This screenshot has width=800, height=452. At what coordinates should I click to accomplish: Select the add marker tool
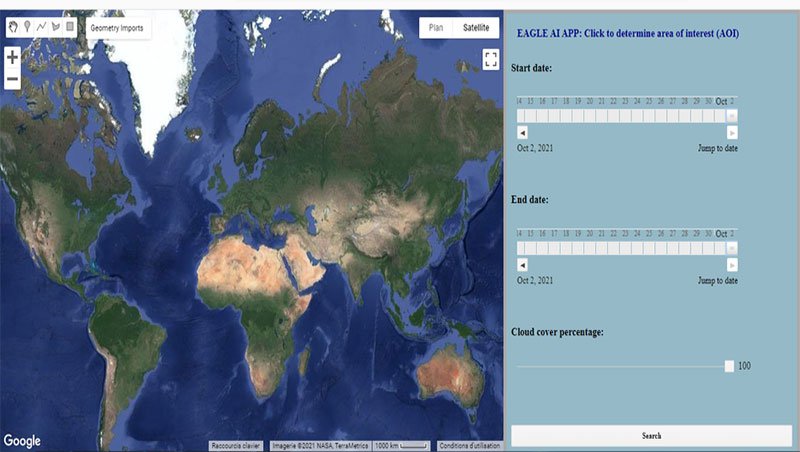click(26, 28)
